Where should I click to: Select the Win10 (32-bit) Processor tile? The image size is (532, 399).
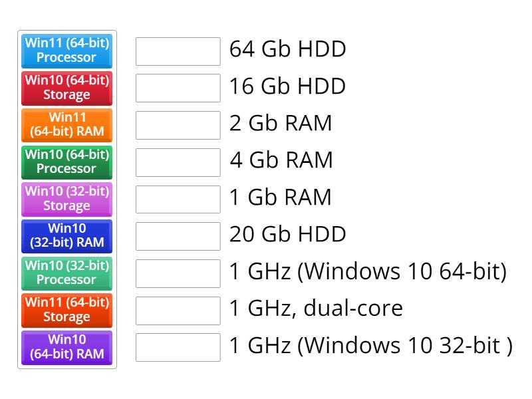tap(66, 273)
